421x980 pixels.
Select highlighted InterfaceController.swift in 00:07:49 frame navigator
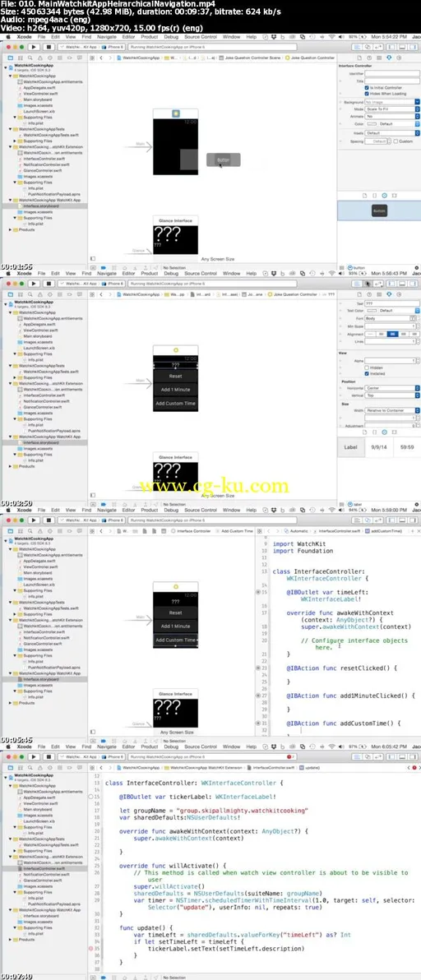point(43,868)
